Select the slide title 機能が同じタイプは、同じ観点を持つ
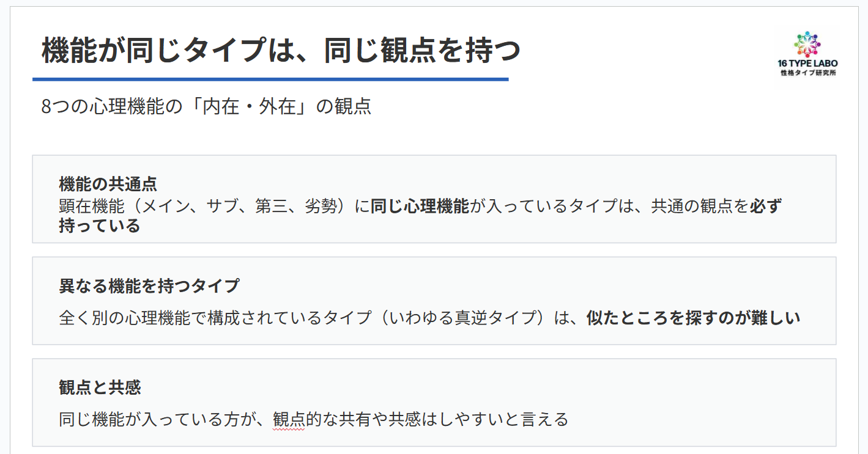 [x=281, y=51]
